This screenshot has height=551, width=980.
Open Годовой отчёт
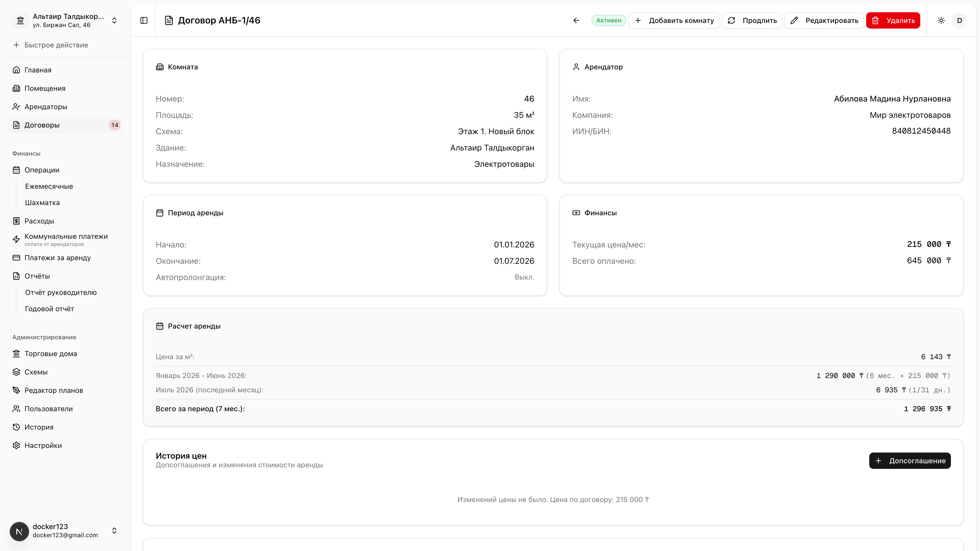[x=50, y=309]
